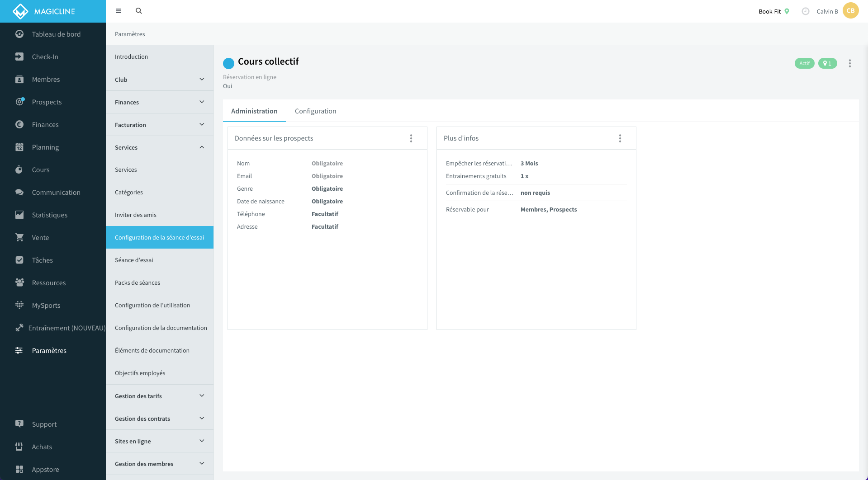Open Packs de séances settings
This screenshot has height=480, width=868.
(138, 283)
